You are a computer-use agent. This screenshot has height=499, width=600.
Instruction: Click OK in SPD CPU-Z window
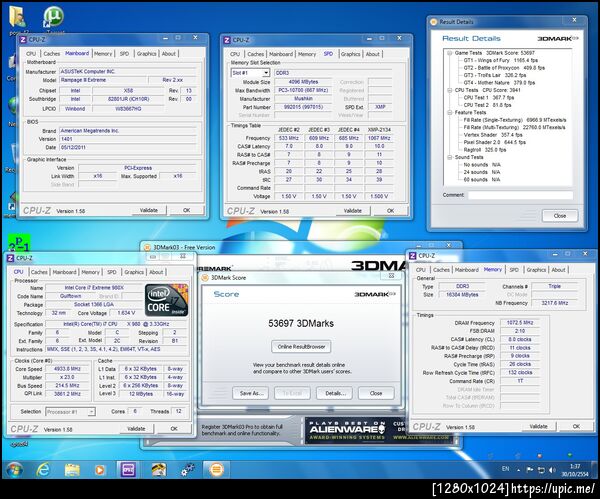click(x=390, y=210)
